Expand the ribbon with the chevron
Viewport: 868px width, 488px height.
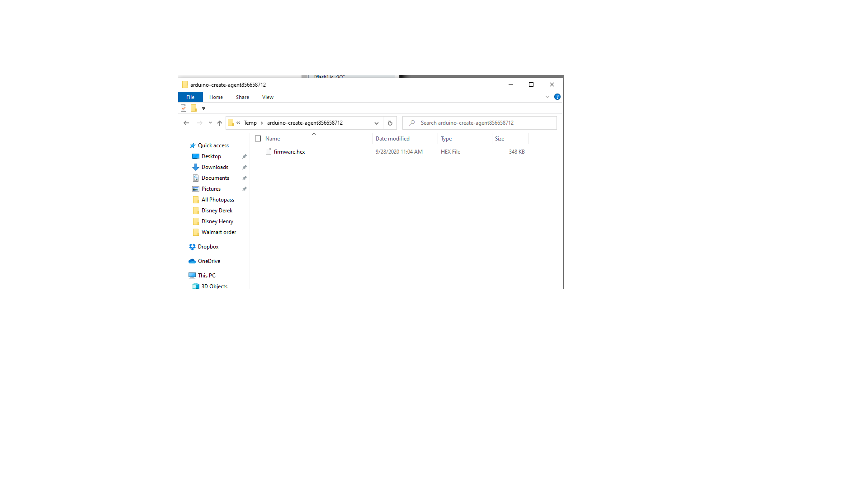point(547,97)
